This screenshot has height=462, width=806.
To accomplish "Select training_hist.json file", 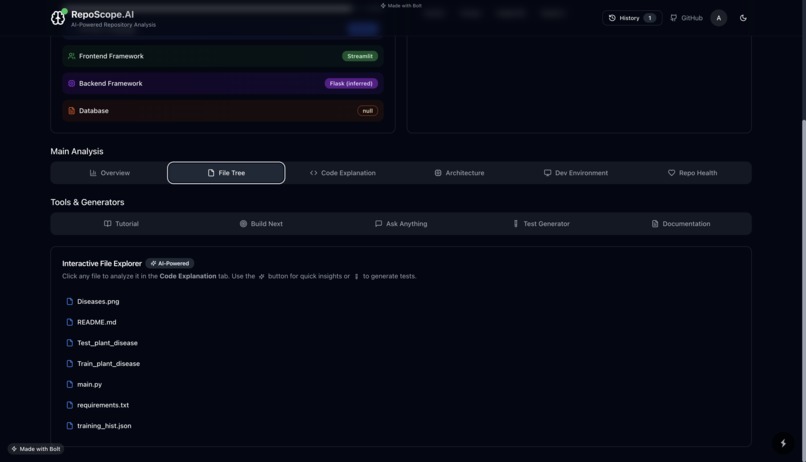I will coord(104,426).
